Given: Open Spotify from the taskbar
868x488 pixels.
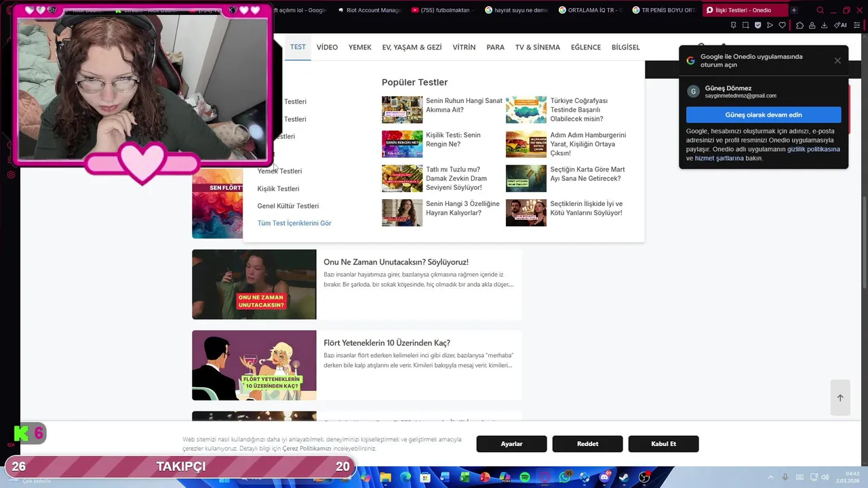Looking at the screenshot, I should [525, 477].
